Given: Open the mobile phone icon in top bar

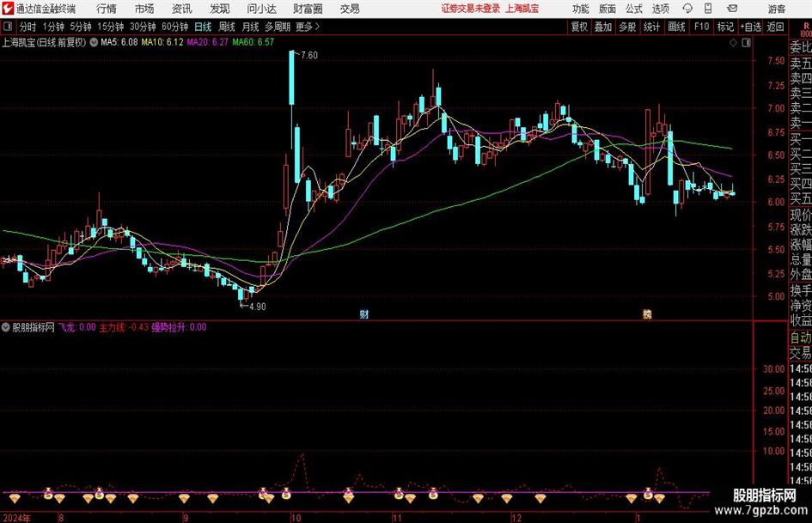Looking at the screenshot, I should (x=708, y=9).
